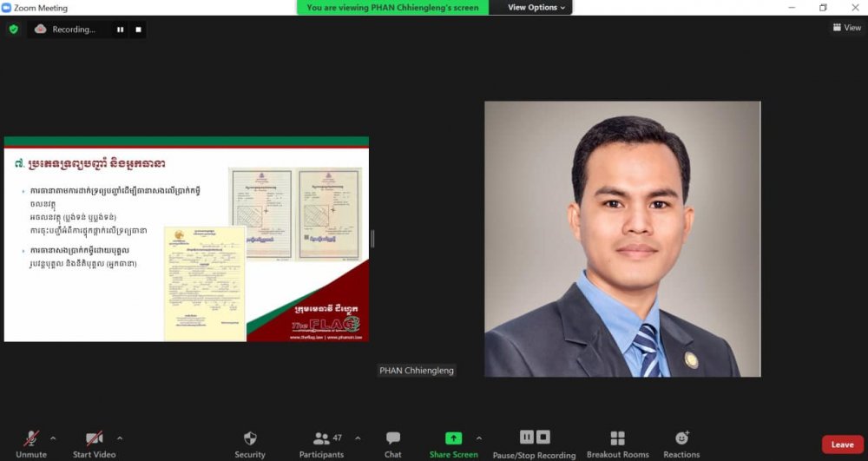Viewport: 868px width, 461px height.
Task: Pause recording in the top-left recording indicator
Action: click(x=120, y=30)
